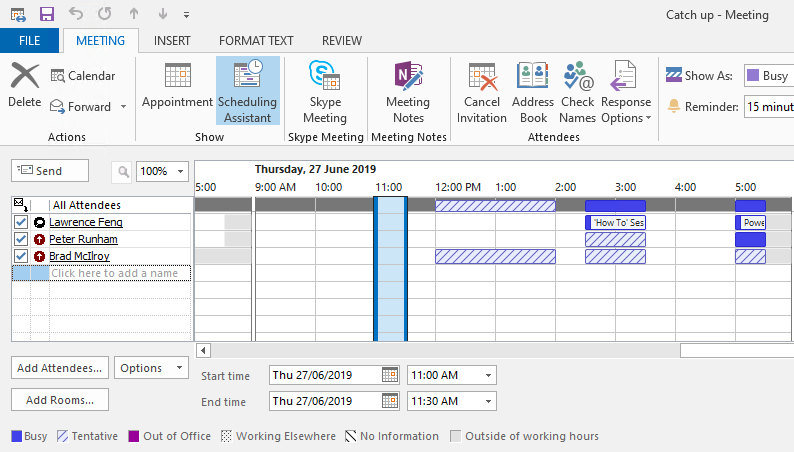Open the Options dropdown button
The image size is (794, 452).
tap(151, 368)
